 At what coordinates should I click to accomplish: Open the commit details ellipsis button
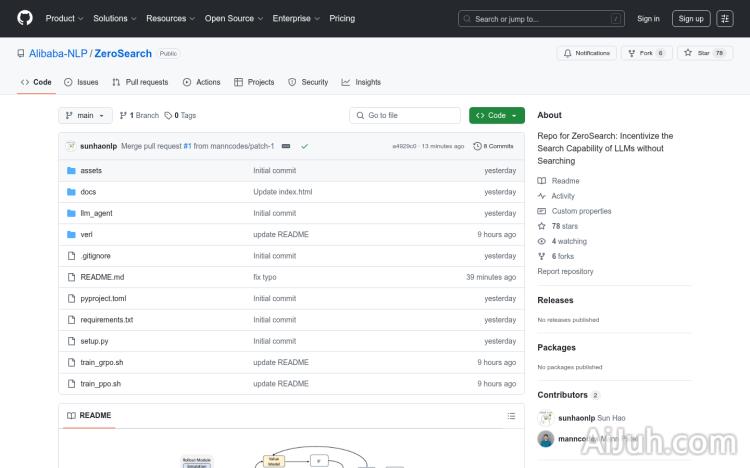[286, 146]
